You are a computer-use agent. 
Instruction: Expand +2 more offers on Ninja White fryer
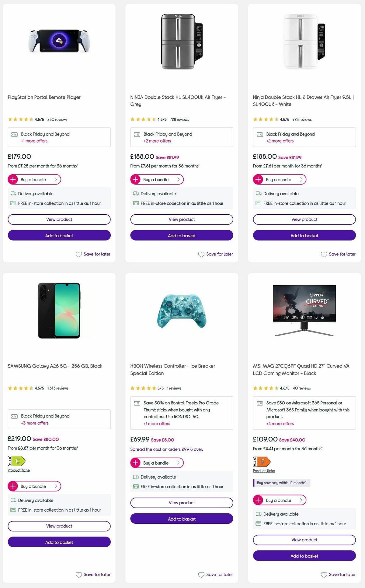(280, 141)
